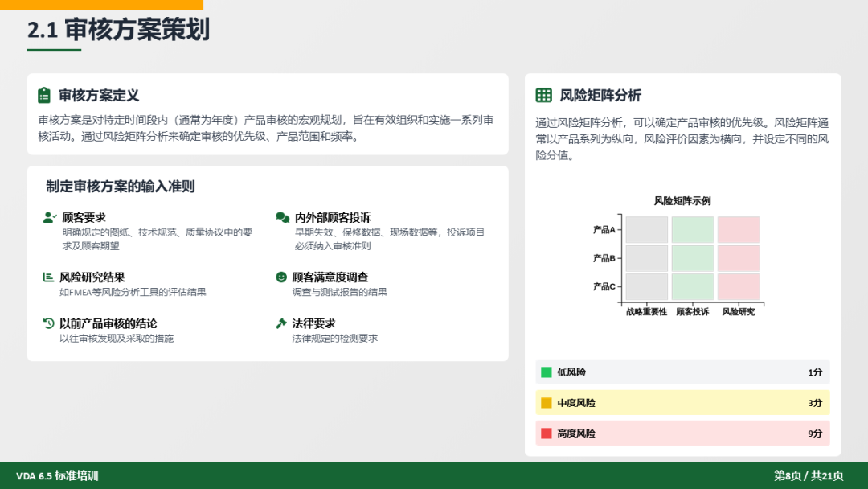
Task: Click the user-check icon next to 顾客要求
Action: pos(50,217)
